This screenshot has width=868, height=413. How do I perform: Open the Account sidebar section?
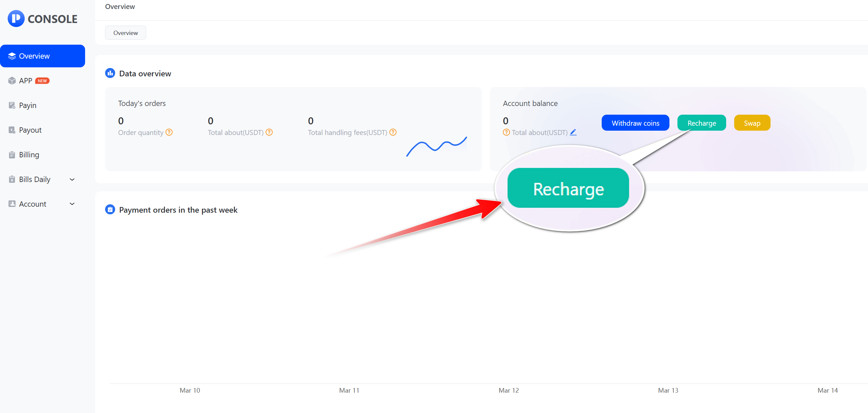coord(33,204)
